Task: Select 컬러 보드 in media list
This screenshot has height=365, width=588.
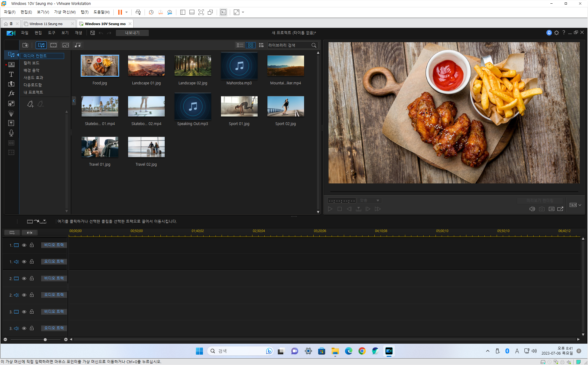Action: (31, 63)
